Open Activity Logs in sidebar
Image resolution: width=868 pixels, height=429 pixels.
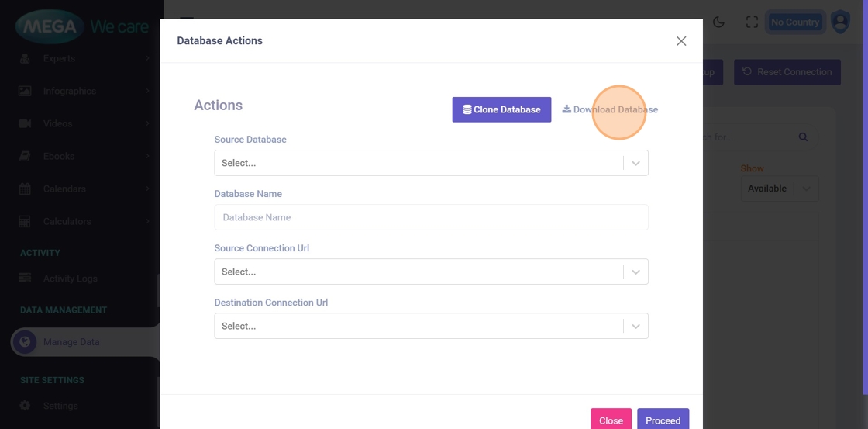pos(70,279)
